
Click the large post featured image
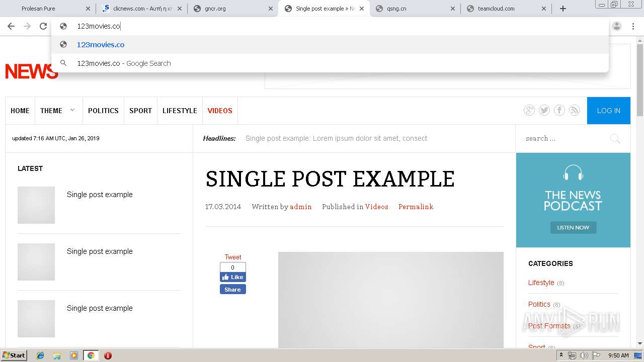[391, 300]
